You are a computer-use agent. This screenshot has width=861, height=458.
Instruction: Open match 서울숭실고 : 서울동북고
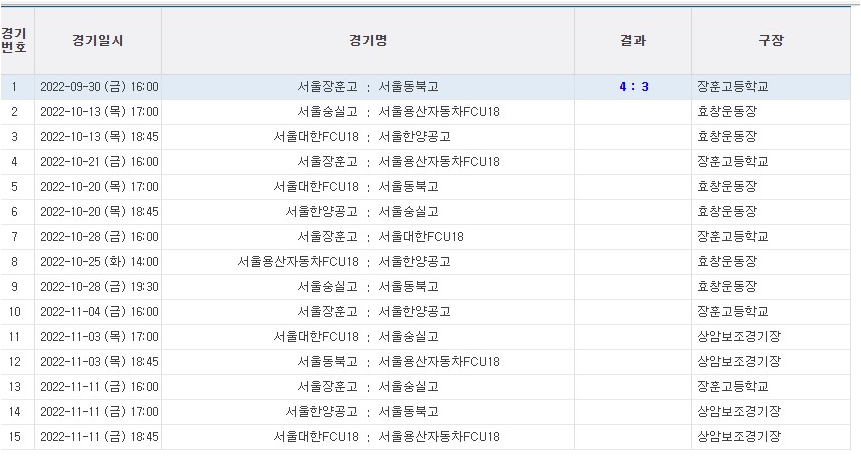pyautogui.click(x=368, y=287)
